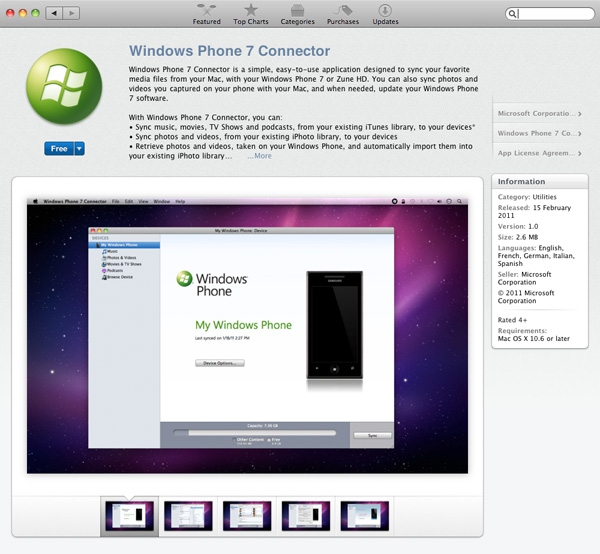Zoom the App Store window with green button
This screenshot has height=554, width=600.
(36, 13)
